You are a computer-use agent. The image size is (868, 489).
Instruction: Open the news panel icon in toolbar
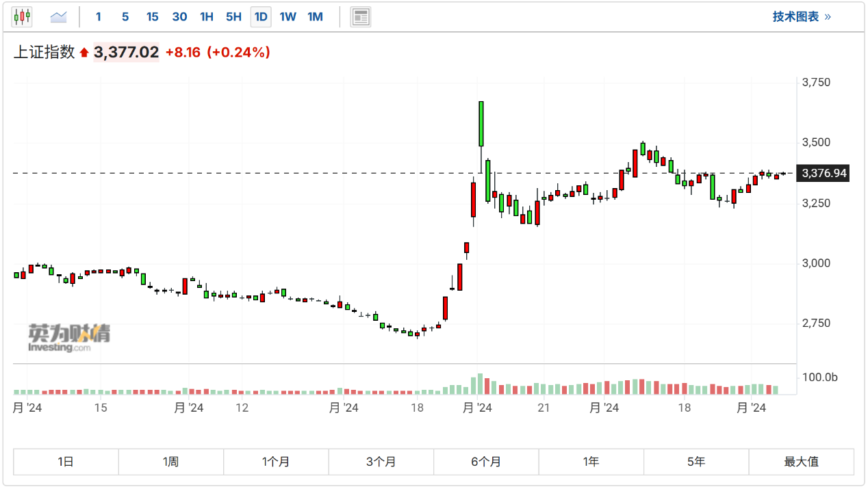pyautogui.click(x=361, y=16)
